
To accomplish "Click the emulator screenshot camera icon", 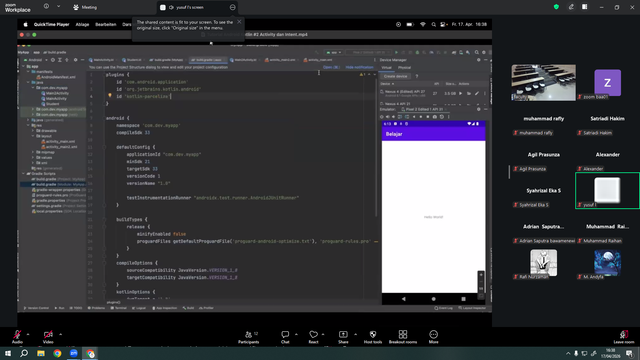I will click(435, 117).
